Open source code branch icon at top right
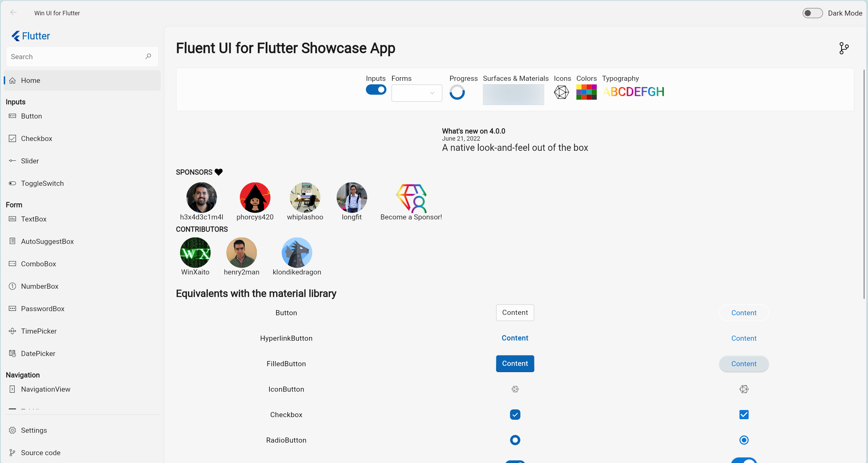The width and height of the screenshot is (868, 463). coord(844,48)
